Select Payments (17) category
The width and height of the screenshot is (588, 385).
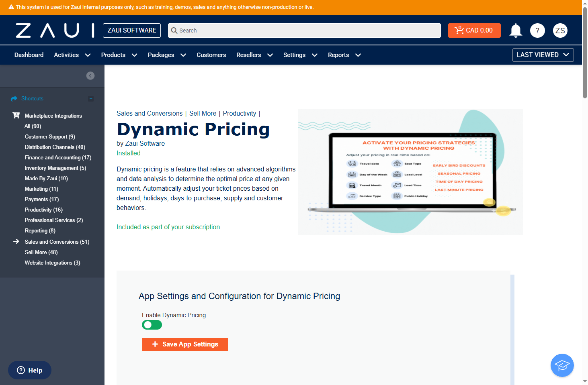coord(42,199)
